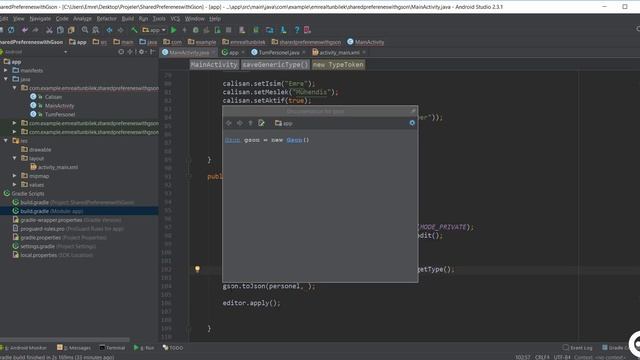The image size is (640, 360).
Task: Click the pin icon on documentation popup title
Action: pyautogui.click(x=413, y=111)
